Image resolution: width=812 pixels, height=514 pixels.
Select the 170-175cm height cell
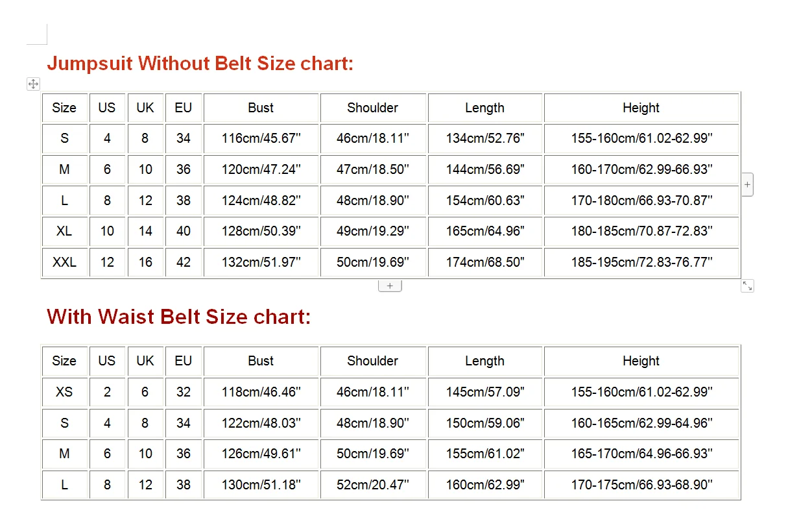pos(641,485)
